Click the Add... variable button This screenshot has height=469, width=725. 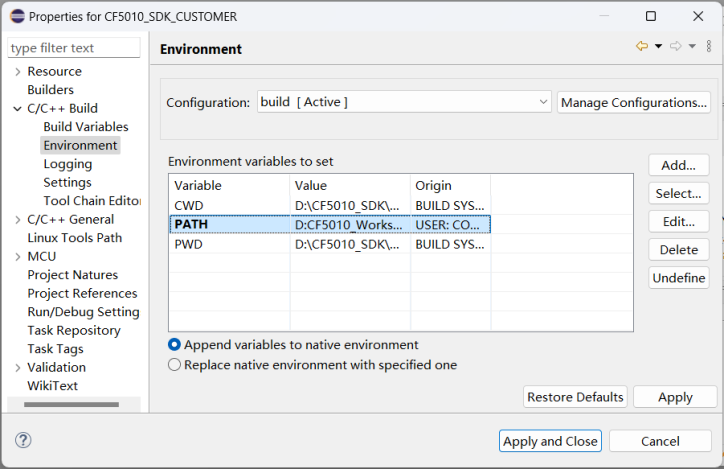(678, 165)
